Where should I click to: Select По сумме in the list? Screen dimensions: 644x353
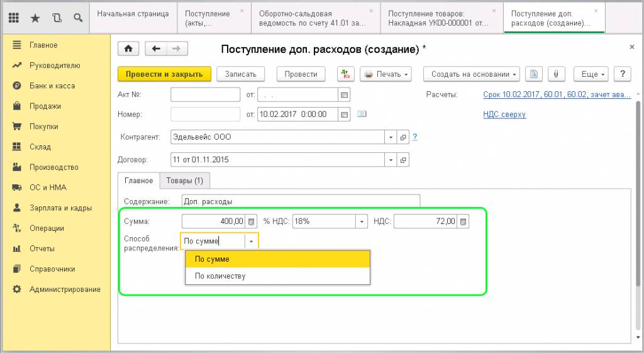click(277, 259)
